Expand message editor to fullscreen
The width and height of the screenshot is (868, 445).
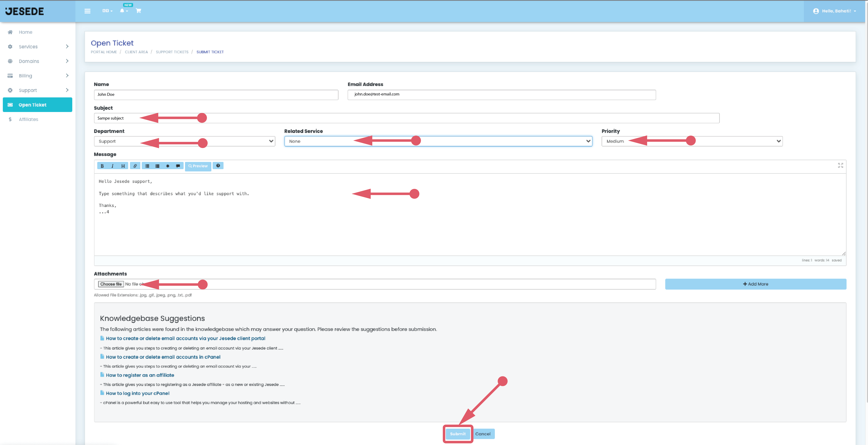840,165
